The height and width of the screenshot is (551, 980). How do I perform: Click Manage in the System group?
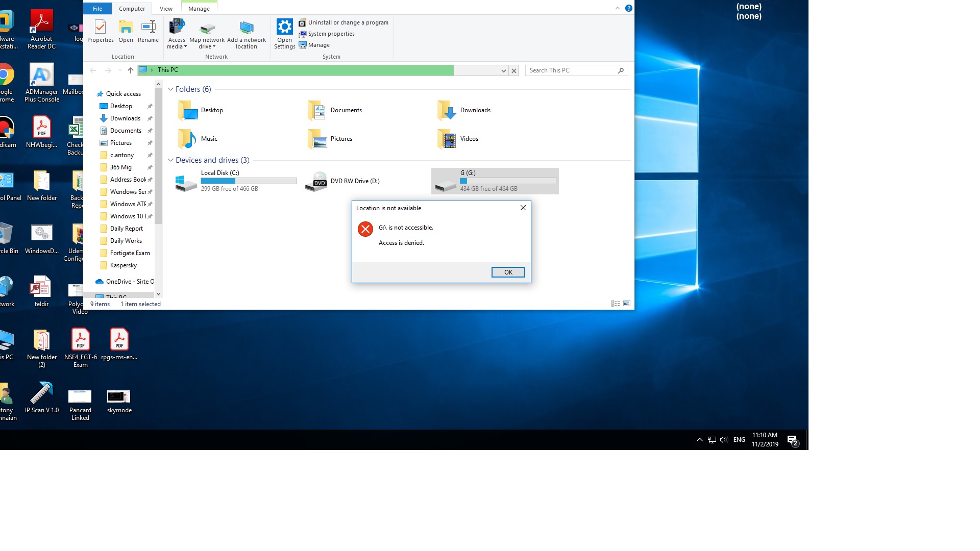coord(314,45)
